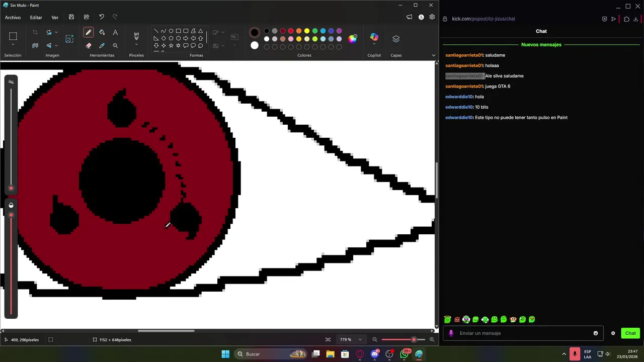This screenshot has width=644, height=362.
Task: Click username santiagoarrieta01 on the GTA 6 message
Action: tap(464, 86)
